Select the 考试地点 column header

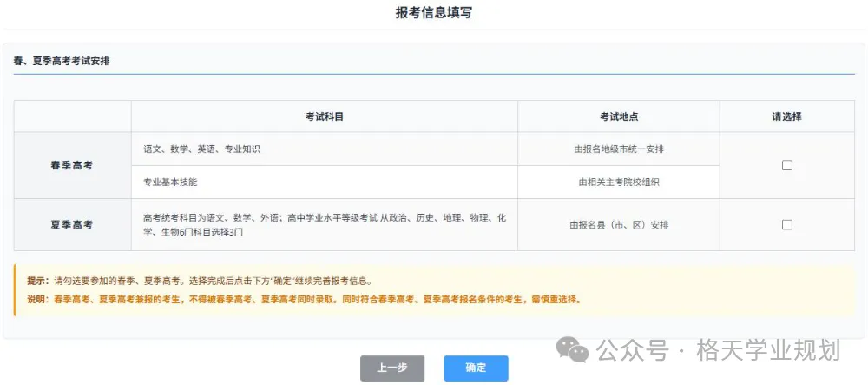619,116
